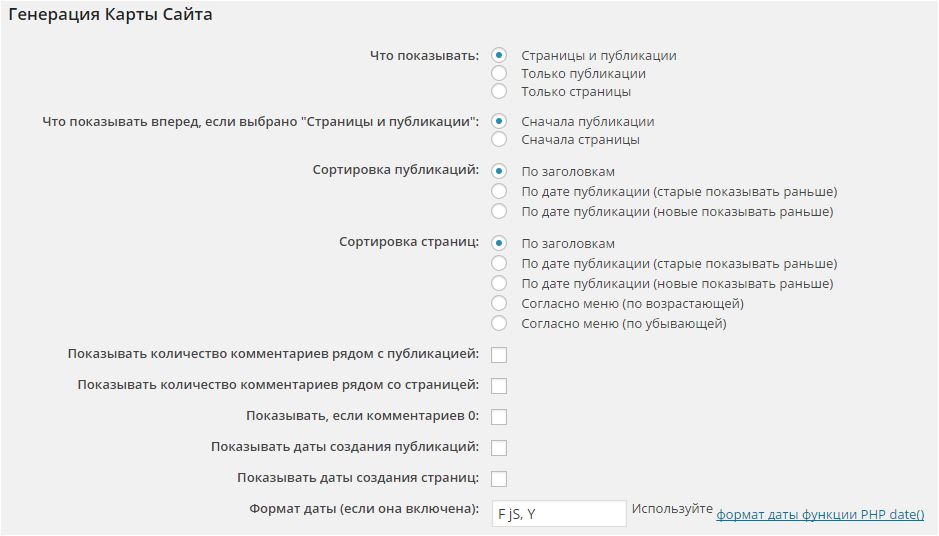The image size is (939, 536).
Task: Pick "Сначала публикации" radio button
Action: point(499,122)
